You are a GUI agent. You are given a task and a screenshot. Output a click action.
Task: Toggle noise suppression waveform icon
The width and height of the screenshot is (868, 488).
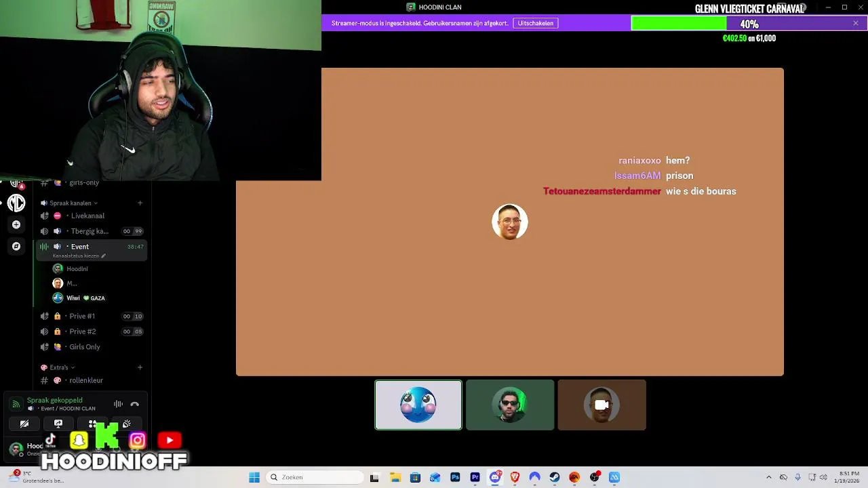coord(118,404)
